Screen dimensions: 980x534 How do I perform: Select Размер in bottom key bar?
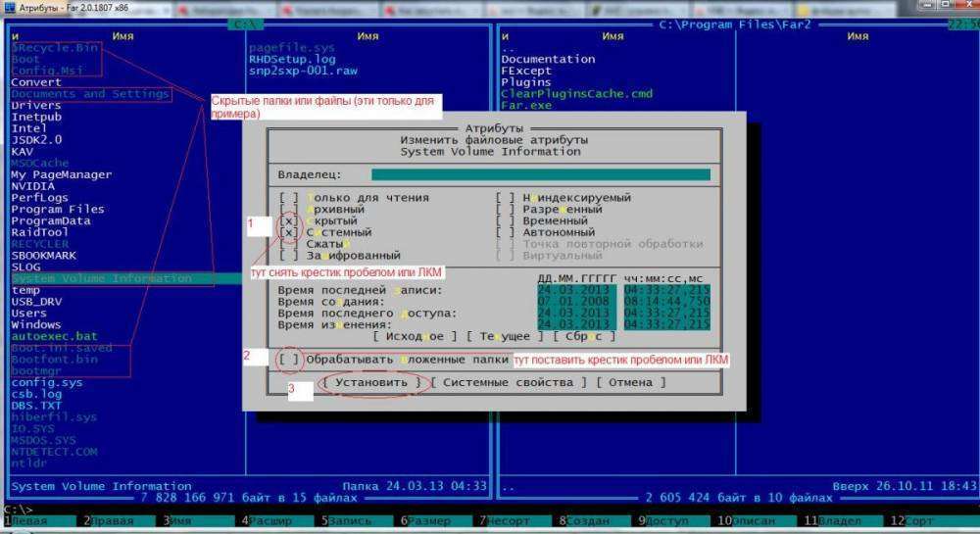tap(431, 521)
